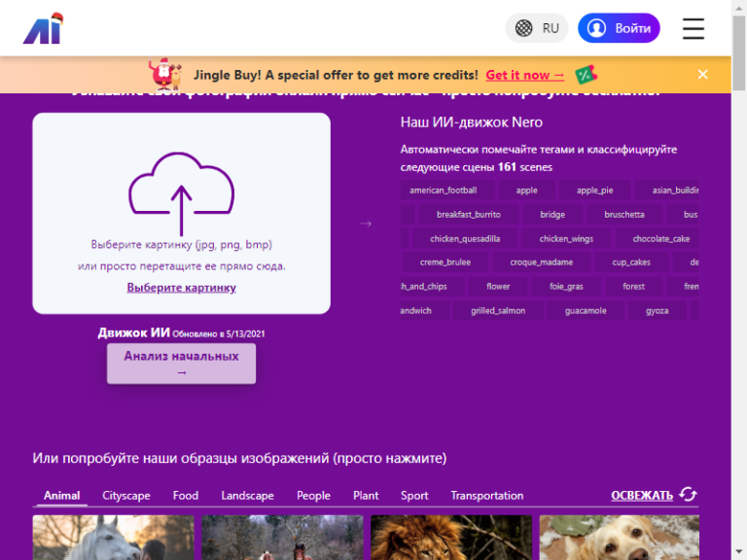Open the hamburger menu
The height and width of the screenshot is (560, 747).
694,28
